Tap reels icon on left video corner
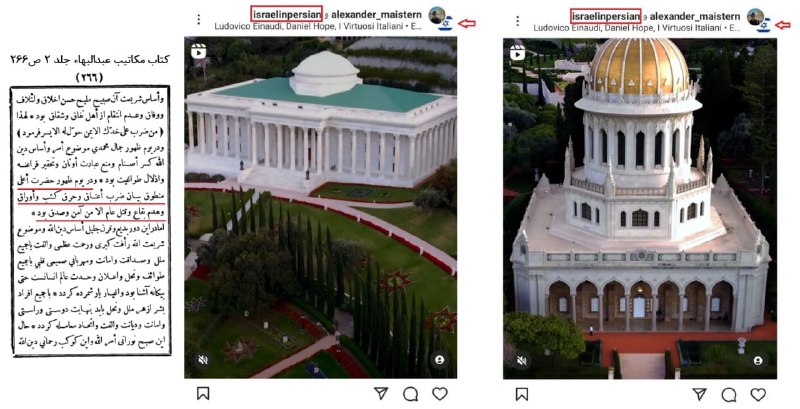 click(198, 51)
